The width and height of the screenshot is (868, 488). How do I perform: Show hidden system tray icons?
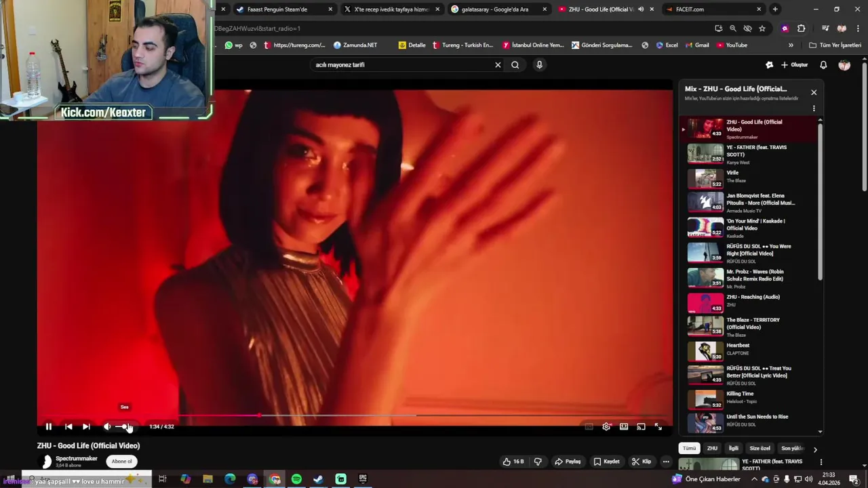coord(755,479)
